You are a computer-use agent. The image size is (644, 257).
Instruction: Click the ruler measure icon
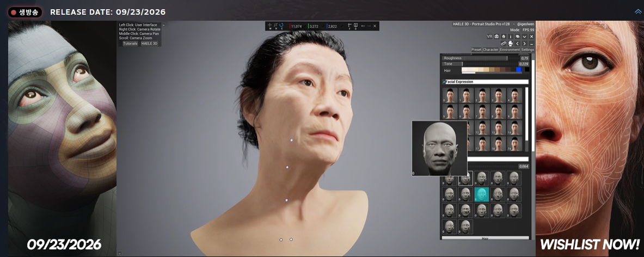pyautogui.click(x=504, y=44)
